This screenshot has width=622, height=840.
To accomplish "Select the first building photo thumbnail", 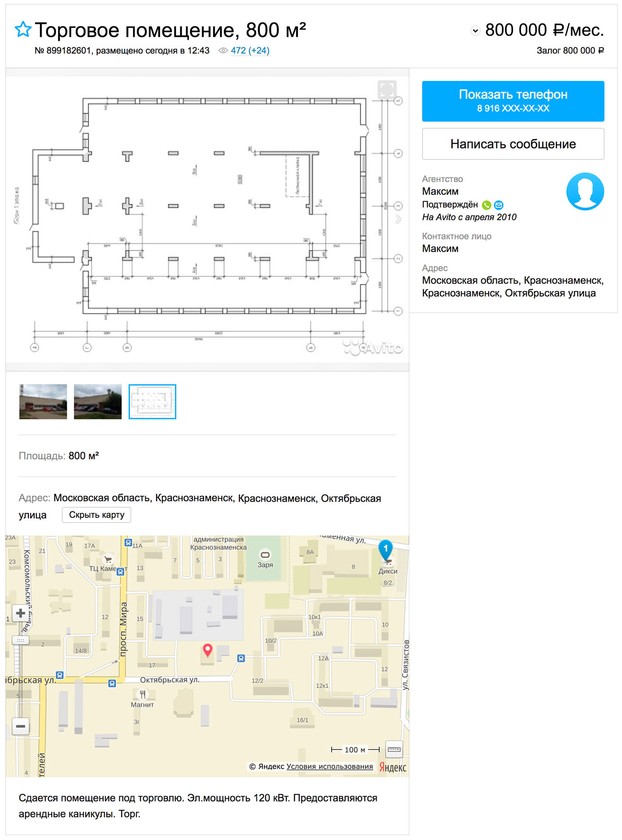I will 43,401.
